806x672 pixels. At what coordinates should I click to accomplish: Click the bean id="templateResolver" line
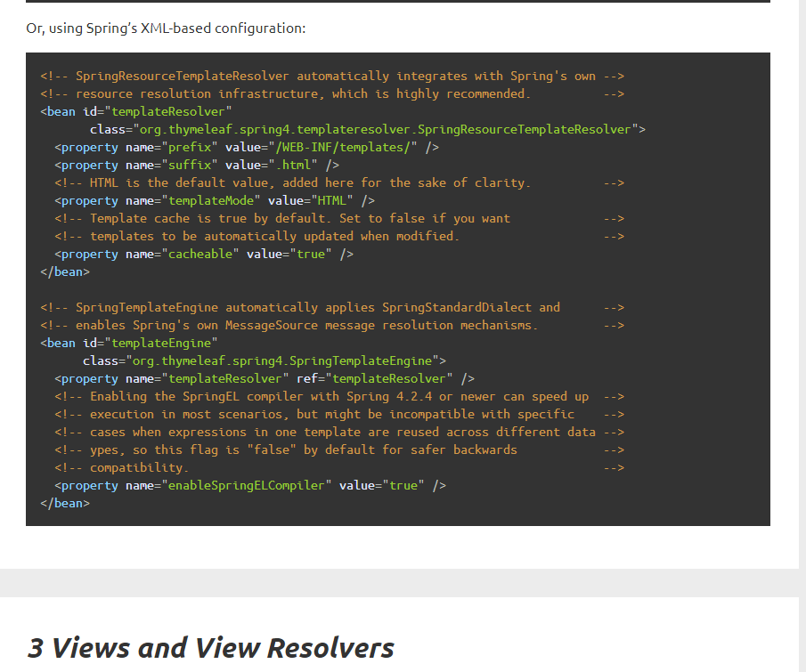point(136,111)
